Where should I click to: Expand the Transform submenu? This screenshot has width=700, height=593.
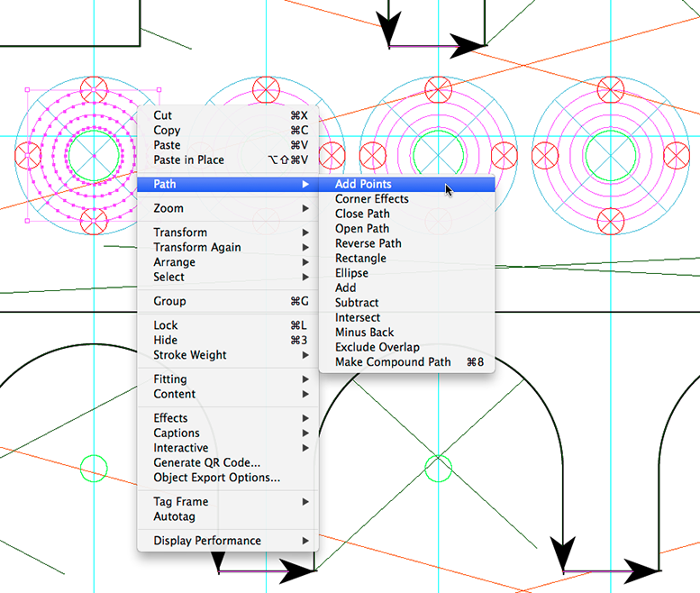click(228, 233)
